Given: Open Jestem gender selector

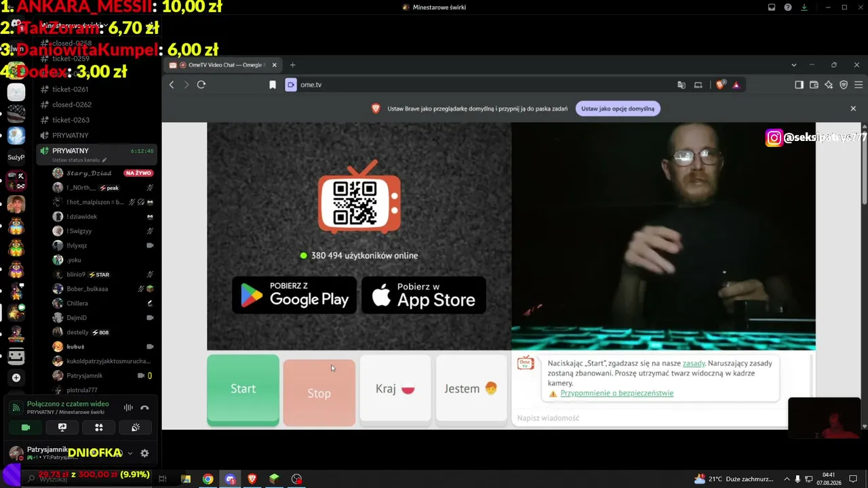Looking at the screenshot, I should coord(471,389).
